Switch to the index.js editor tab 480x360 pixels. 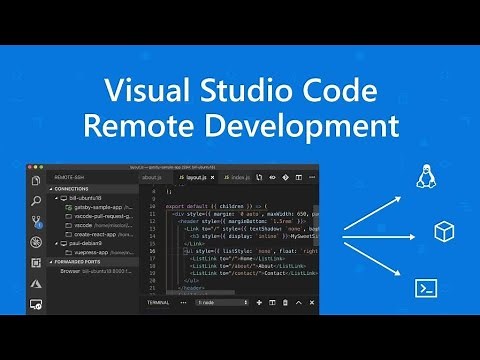pos(237,177)
